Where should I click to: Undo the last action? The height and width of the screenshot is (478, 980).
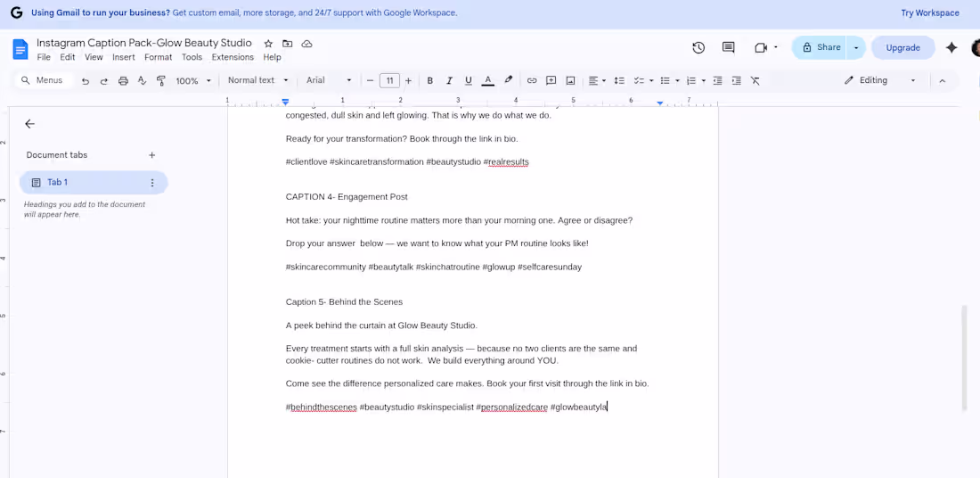tap(86, 81)
